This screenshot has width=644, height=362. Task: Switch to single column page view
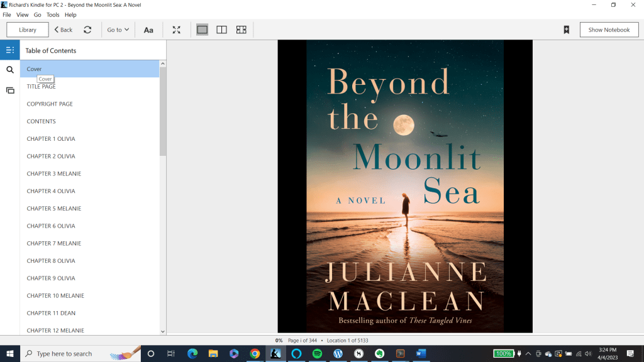(202, 30)
